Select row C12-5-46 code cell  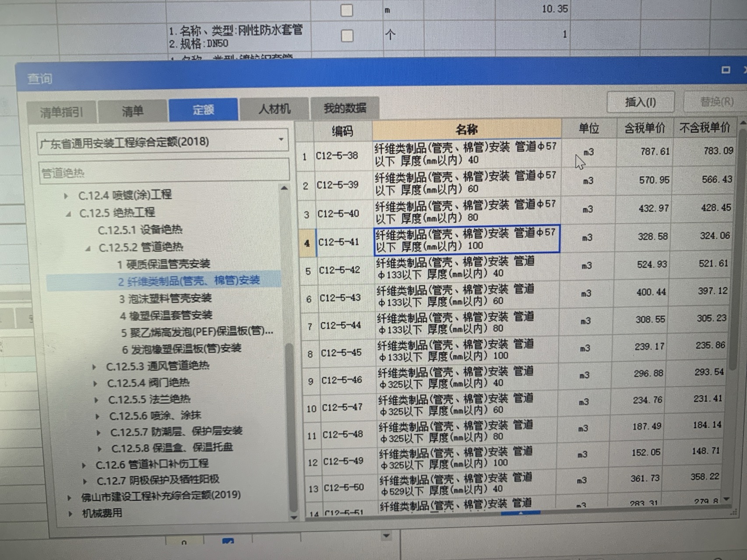pyautogui.click(x=349, y=380)
